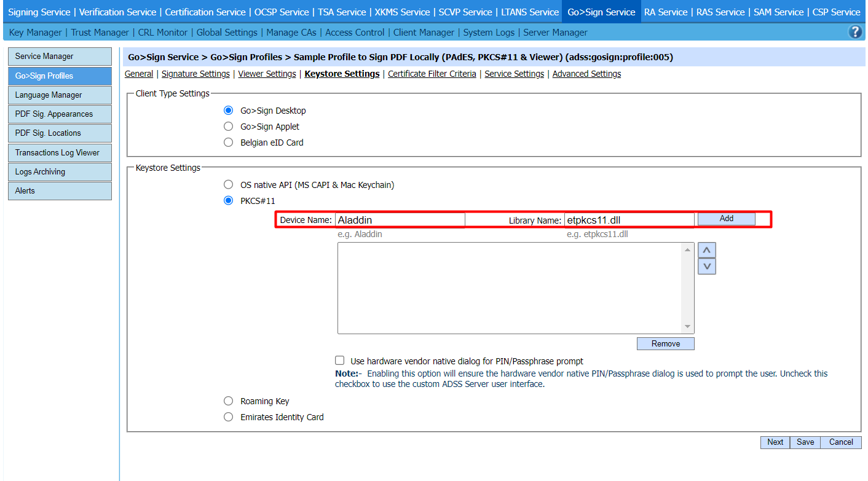Screen dimensions: 868x481
Task: Save the keystore profile settings
Action: coord(805,442)
